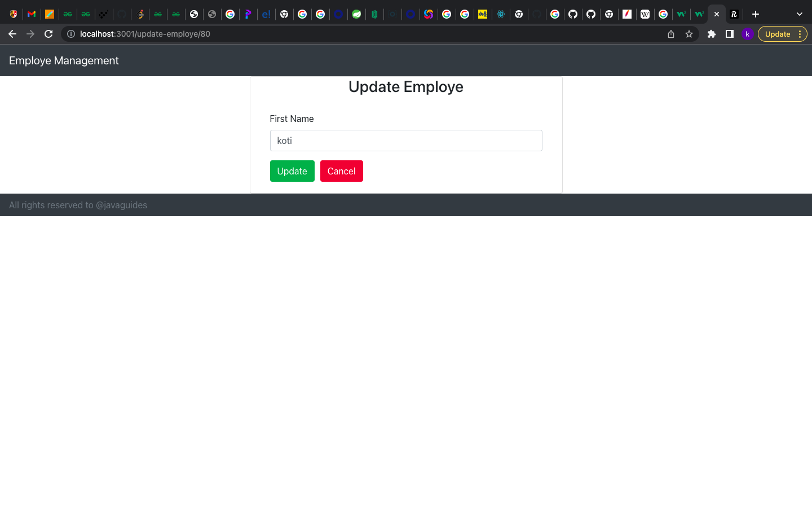The height and width of the screenshot is (508, 812).
Task: Click the Employe Management navbar title
Action: [64, 60]
